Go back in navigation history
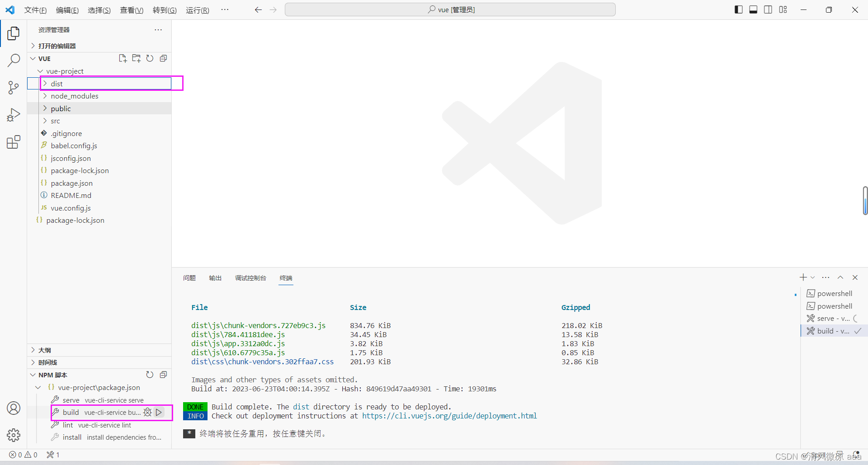 pos(258,10)
